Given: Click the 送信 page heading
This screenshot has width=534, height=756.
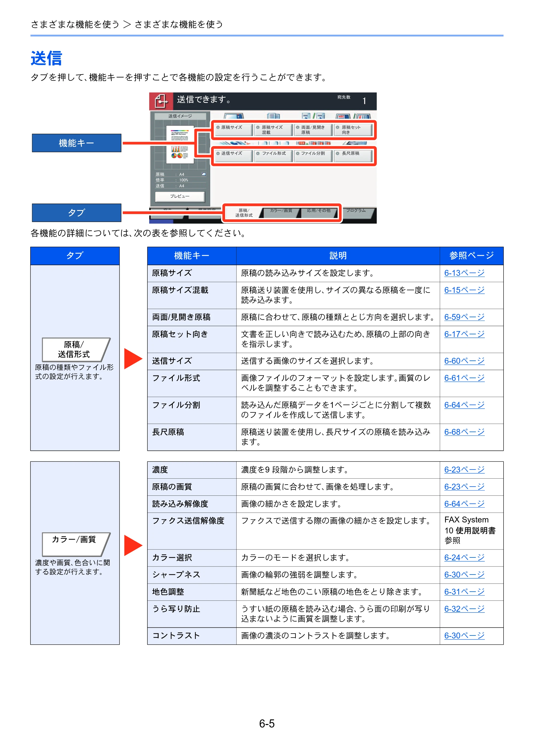Looking at the screenshot, I should 46,58.
